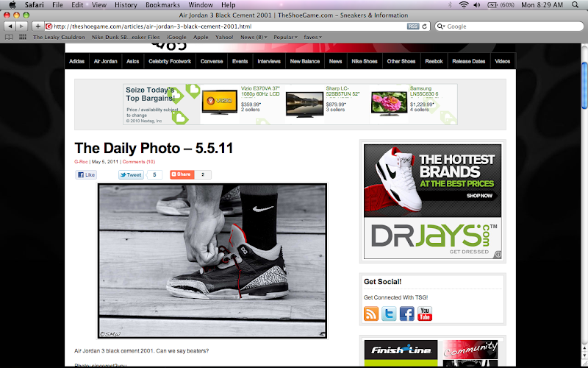Go back with the Safari back arrow
The image size is (588, 368).
(10, 26)
